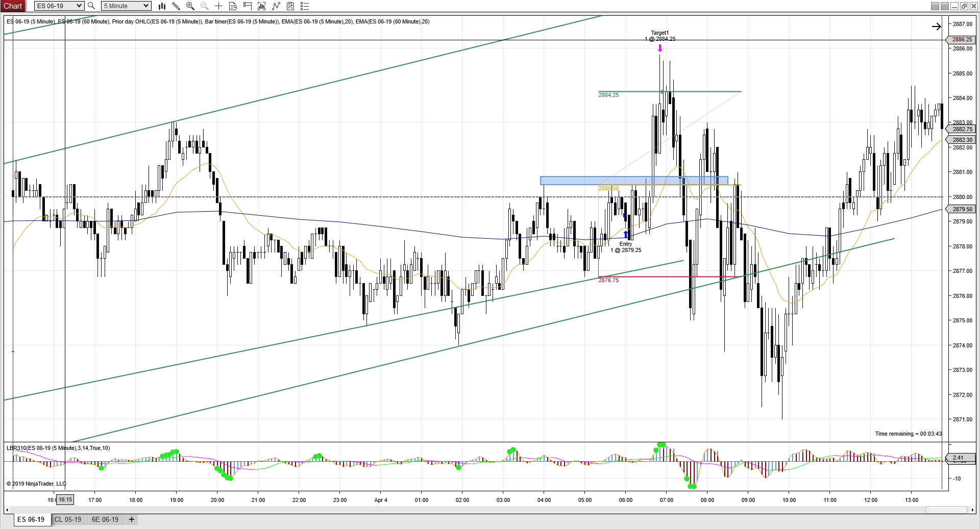
Task: Expand the 5 Minute interval selector
Action: pos(126,6)
